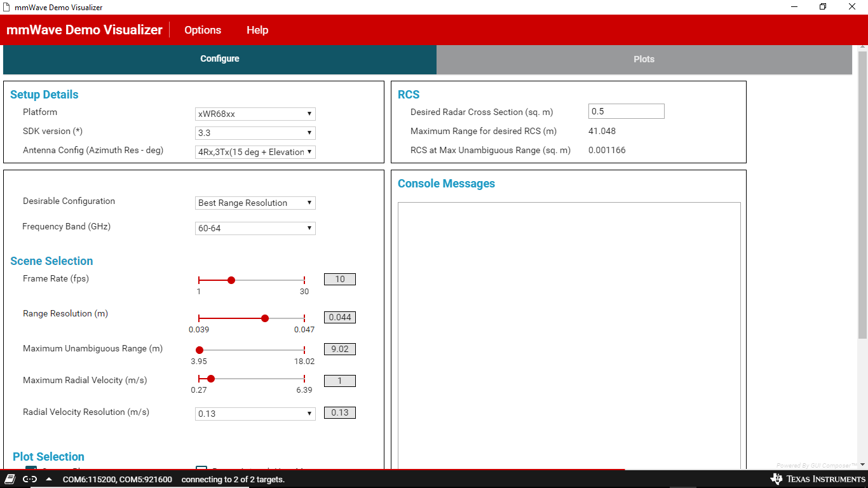Open the Desirable Configuration dropdown

coord(255,203)
